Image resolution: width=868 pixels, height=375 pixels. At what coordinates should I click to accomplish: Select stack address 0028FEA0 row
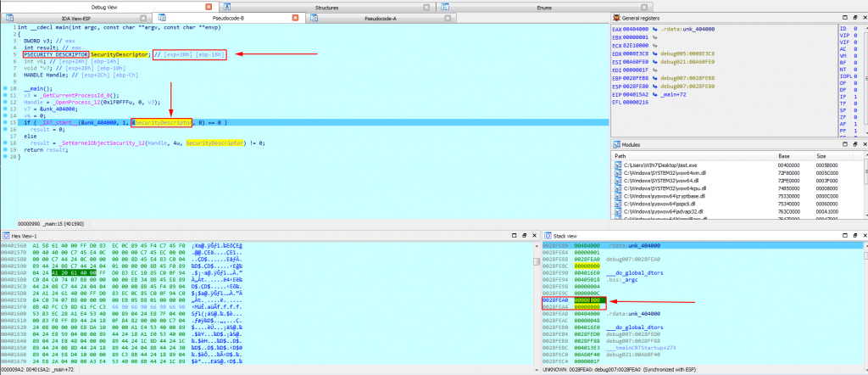click(702, 299)
